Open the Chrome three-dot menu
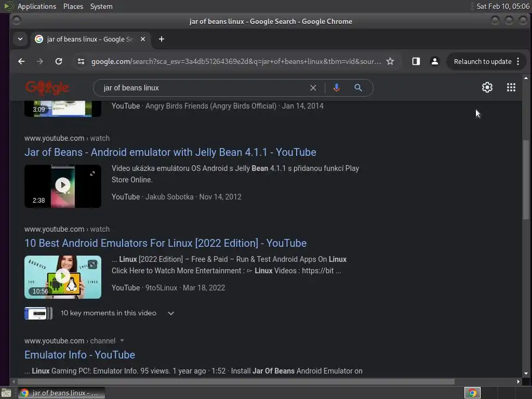The height and width of the screenshot is (399, 532). [x=518, y=61]
